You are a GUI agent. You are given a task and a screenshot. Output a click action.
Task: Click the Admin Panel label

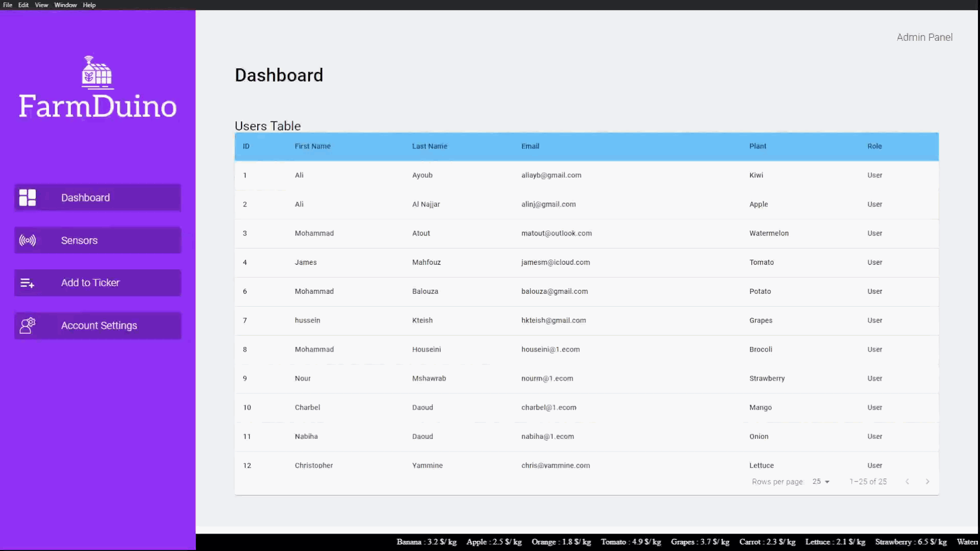tap(925, 37)
